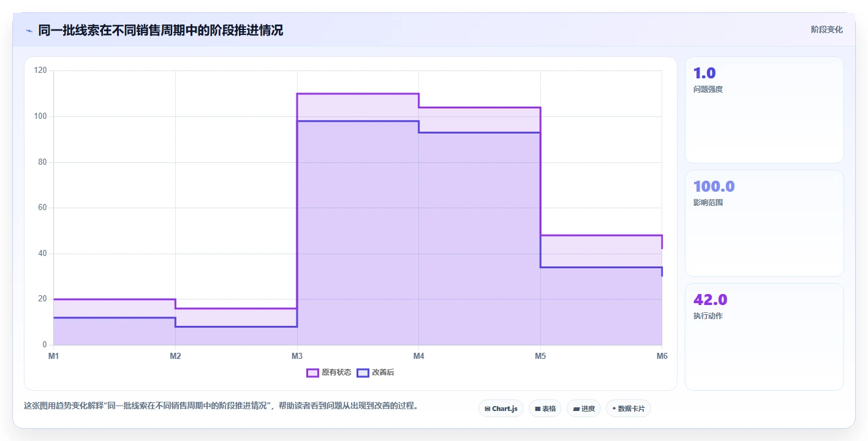Viewport: 868px width, 441px height.
Task: Toggle the 原有状态 legend item
Action: tap(329, 372)
